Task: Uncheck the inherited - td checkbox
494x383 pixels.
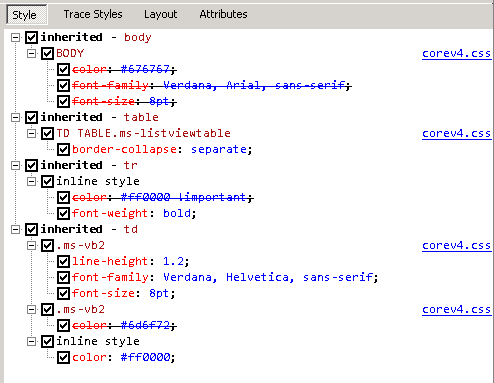Action: tap(31, 229)
